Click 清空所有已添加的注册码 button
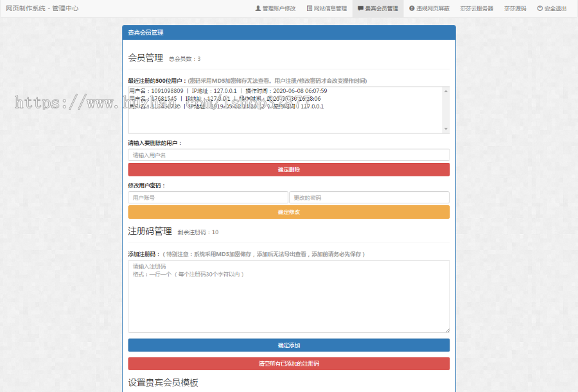Viewport: 578px width, 392px height. point(288,364)
